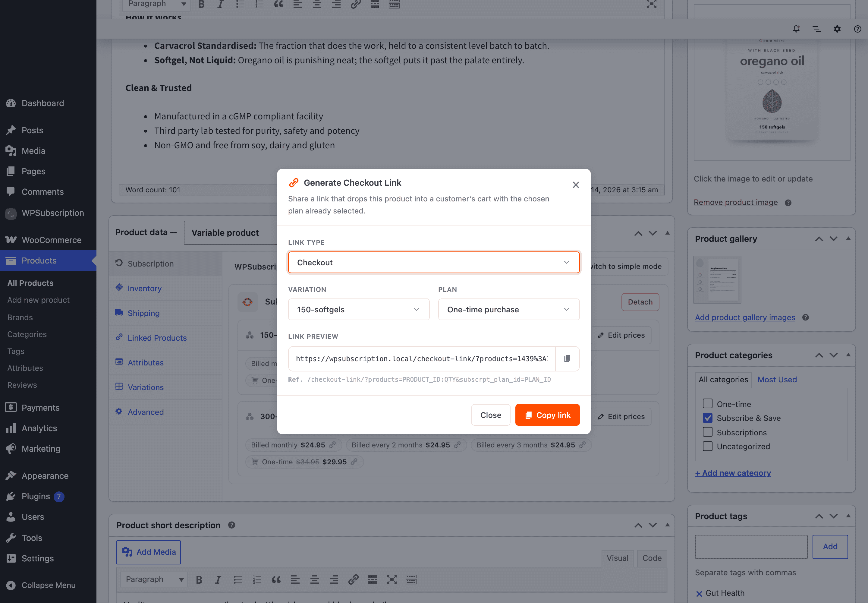Click help icon next to Remove product image
The image size is (868, 603).
click(788, 203)
